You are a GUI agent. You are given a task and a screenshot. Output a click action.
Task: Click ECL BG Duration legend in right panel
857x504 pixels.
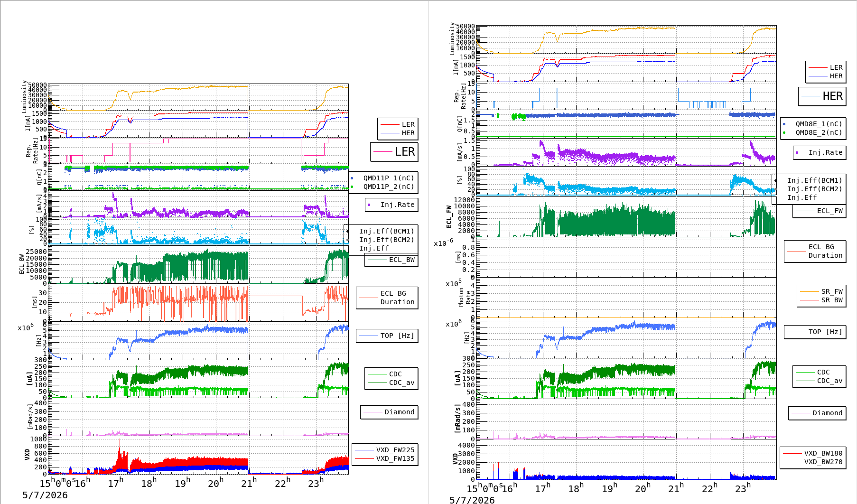(x=825, y=251)
